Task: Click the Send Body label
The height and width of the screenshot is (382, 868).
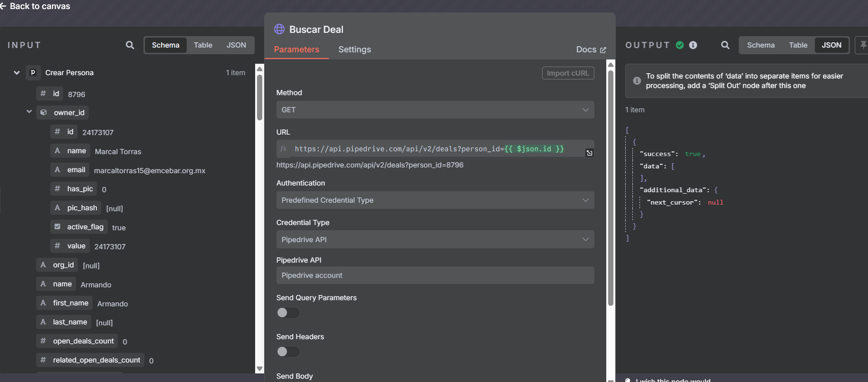Action: click(295, 376)
